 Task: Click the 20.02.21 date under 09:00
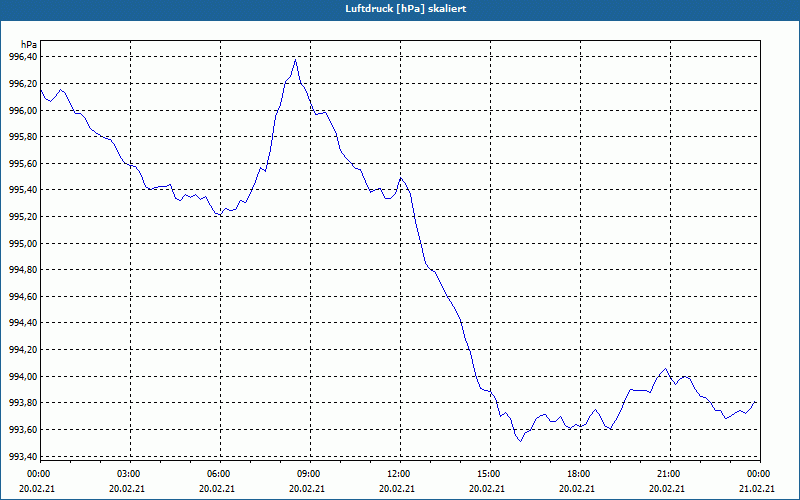coord(307,488)
